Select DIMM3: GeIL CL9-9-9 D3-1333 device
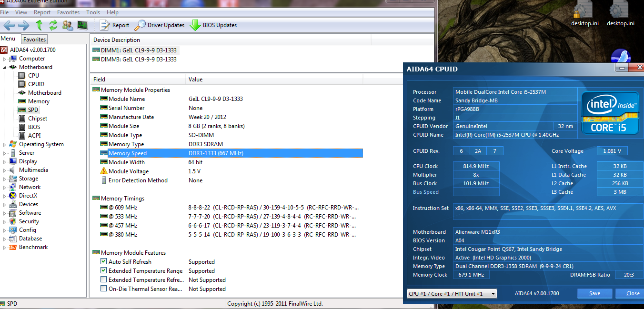Viewport: 644px width, 309px height. pyautogui.click(x=134, y=59)
